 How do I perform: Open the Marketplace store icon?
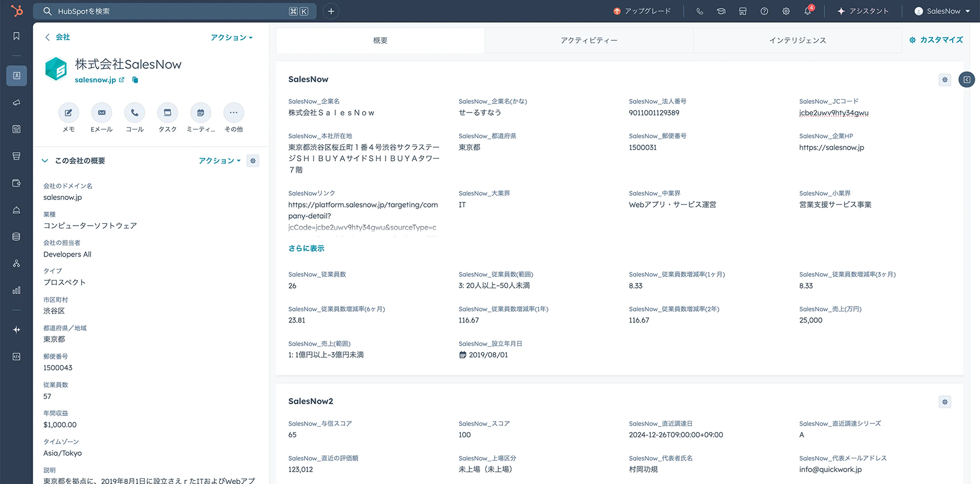pos(743,11)
